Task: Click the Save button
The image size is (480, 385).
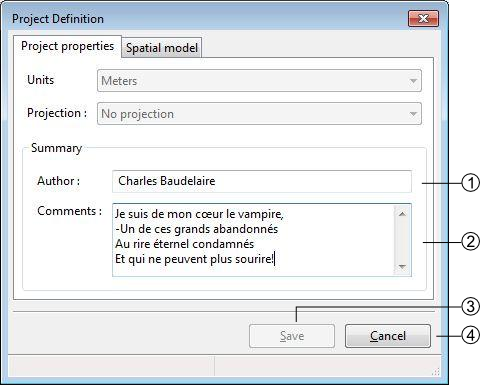Action: (292, 336)
